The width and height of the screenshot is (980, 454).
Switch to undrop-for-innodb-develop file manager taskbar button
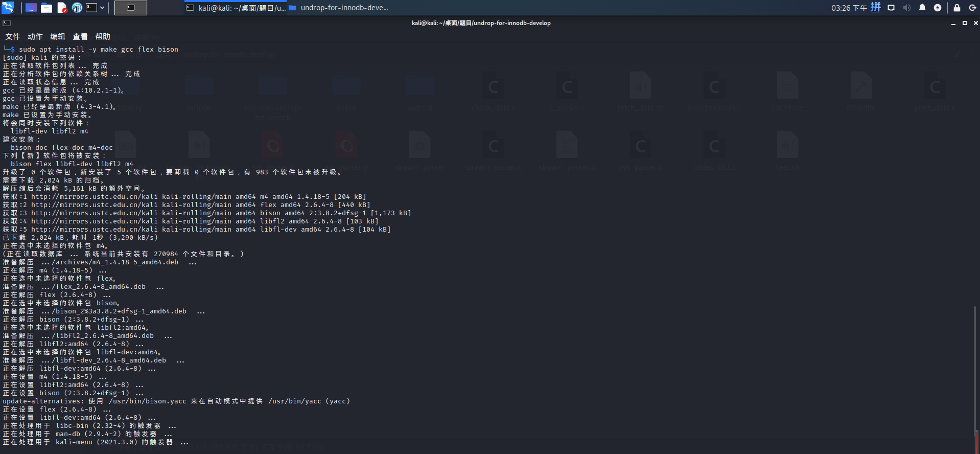point(338,8)
